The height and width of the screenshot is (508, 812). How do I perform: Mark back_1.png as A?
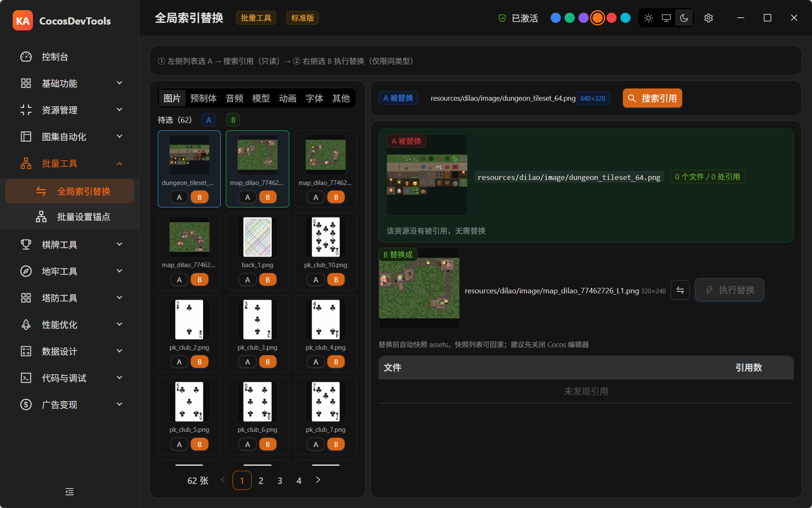[x=247, y=280]
